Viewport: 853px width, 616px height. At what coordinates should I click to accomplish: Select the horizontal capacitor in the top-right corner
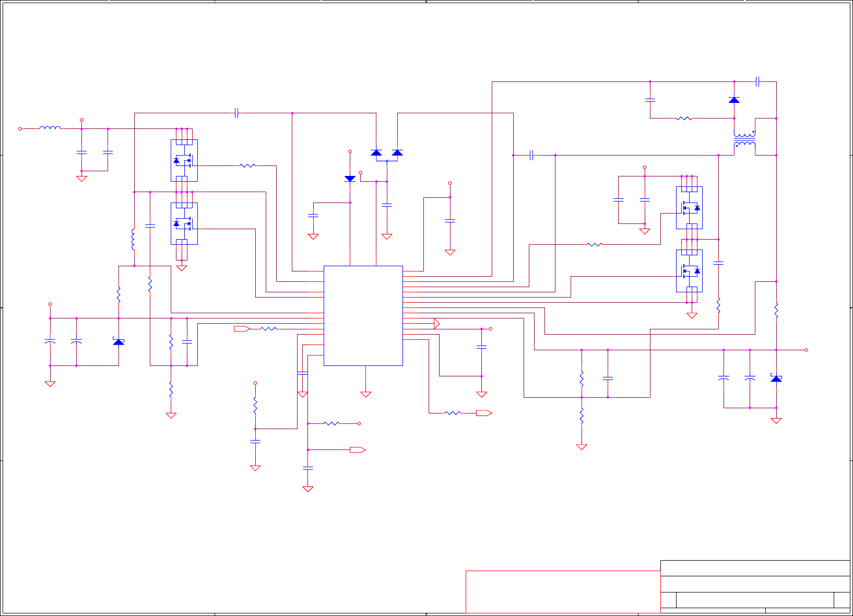pos(757,81)
